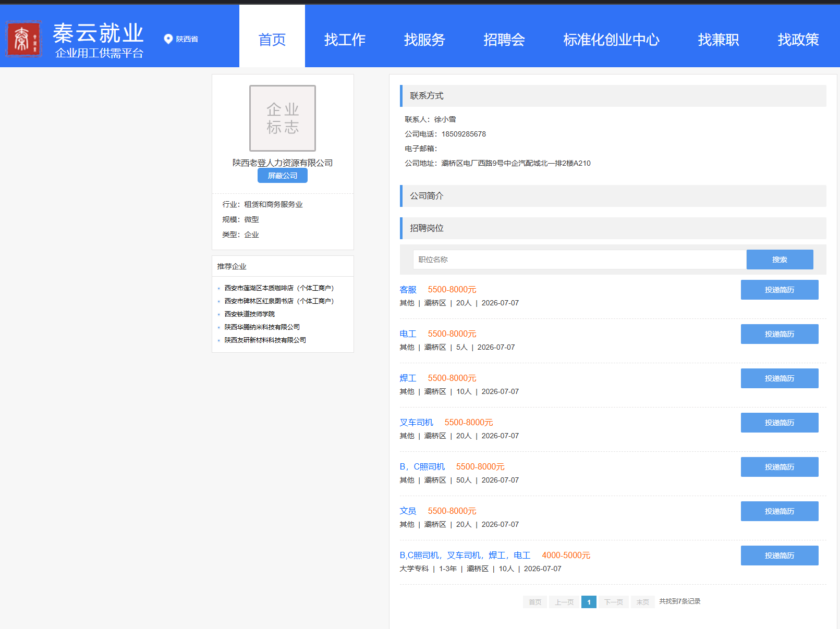840x629 pixels.
Task: Click the 推荐企业 panel title
Action: pos(232,266)
